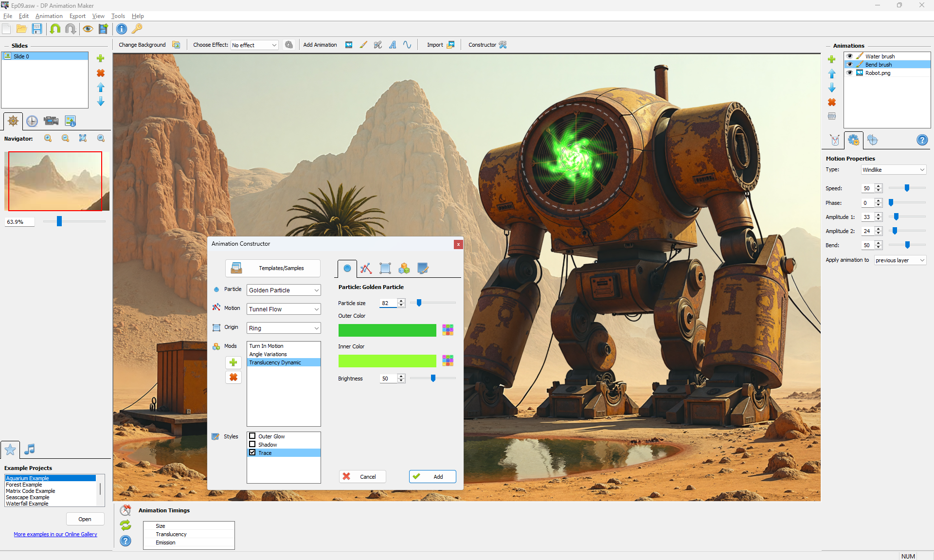Open the Export menu
934x560 pixels.
[x=77, y=16]
